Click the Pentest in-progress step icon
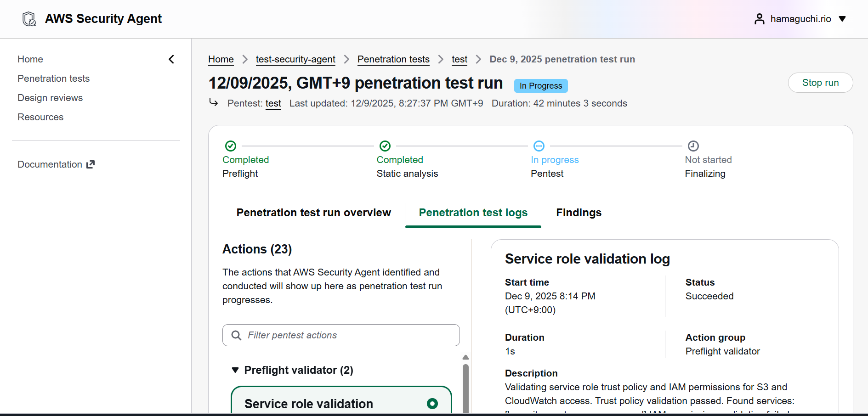 (539, 146)
